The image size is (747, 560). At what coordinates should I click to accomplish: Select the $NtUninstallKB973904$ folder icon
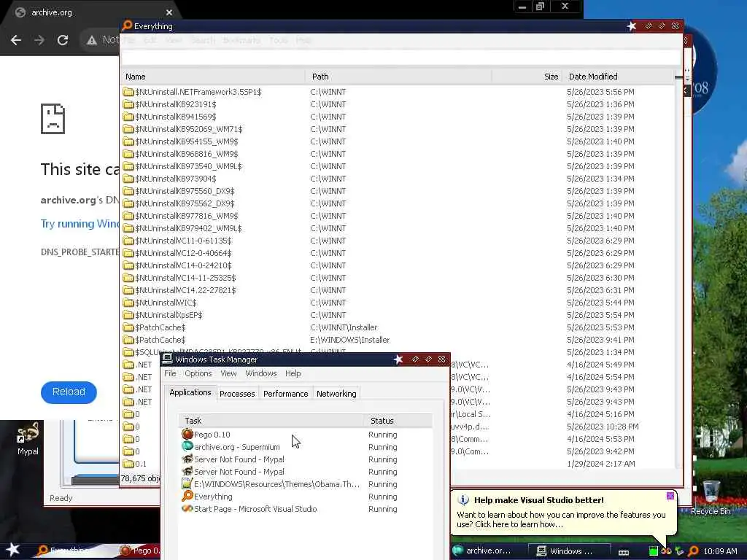(x=128, y=179)
